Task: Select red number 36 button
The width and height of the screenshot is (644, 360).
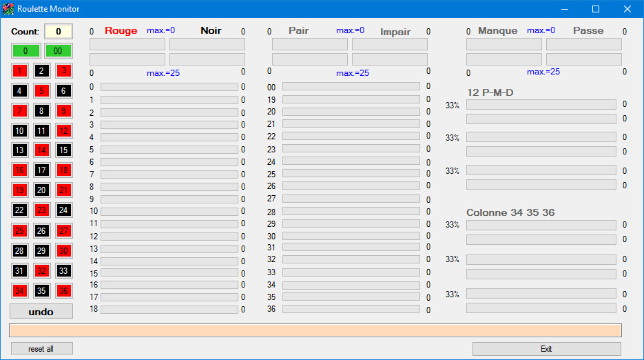Action: 63,291
